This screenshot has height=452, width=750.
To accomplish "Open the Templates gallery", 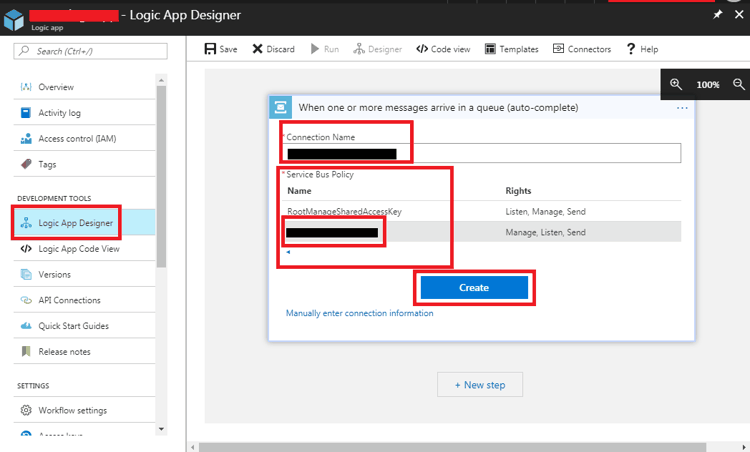I will (x=511, y=49).
